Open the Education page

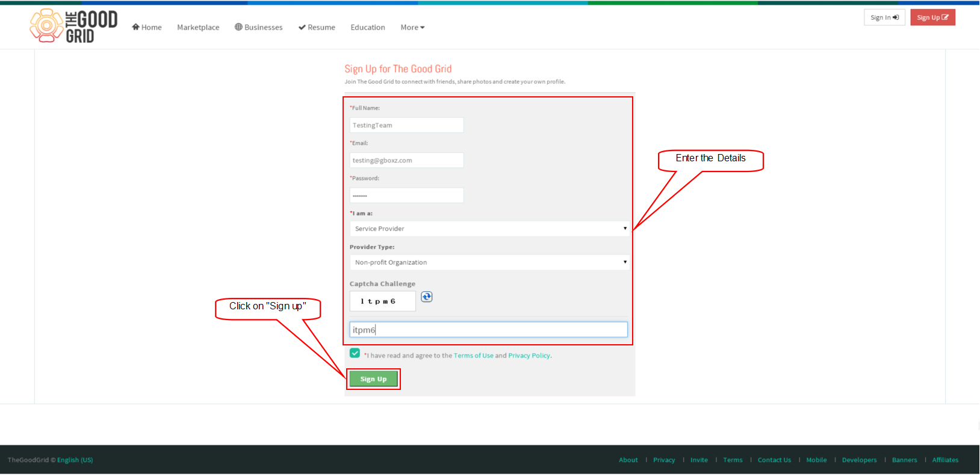pyautogui.click(x=368, y=27)
